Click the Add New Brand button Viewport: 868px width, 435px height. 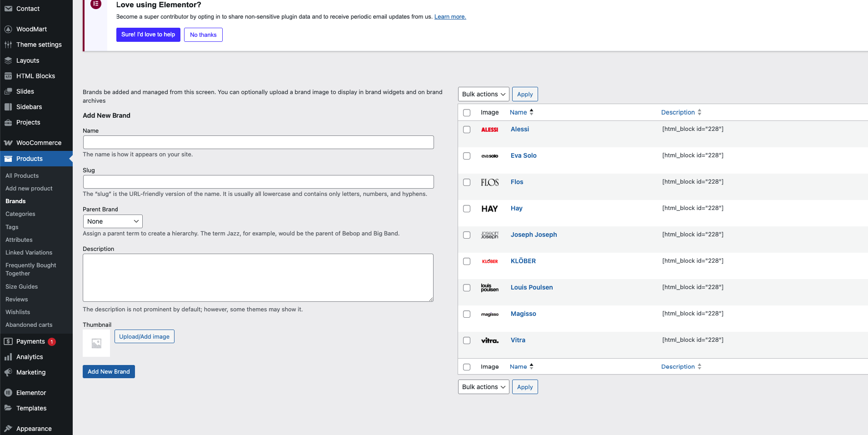[109, 371]
